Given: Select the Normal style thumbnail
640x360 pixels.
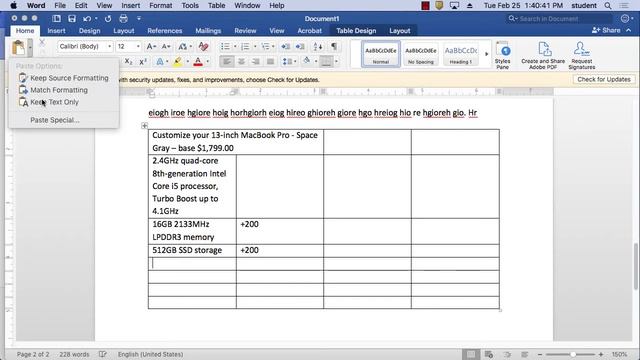Looking at the screenshot, I should (x=380, y=54).
